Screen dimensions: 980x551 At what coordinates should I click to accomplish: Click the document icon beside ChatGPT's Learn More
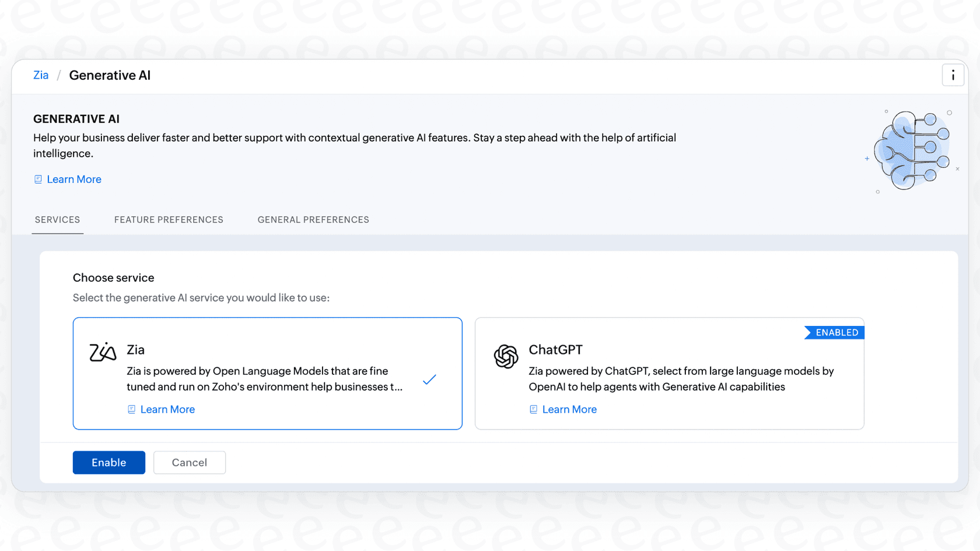[533, 409]
